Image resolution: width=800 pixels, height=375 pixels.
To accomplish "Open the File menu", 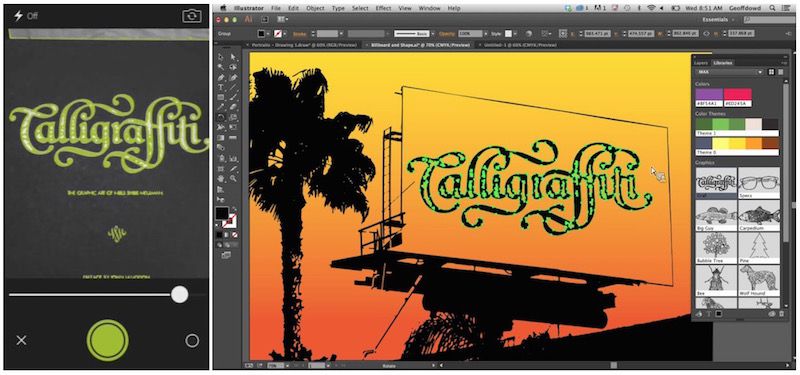I will [x=276, y=9].
